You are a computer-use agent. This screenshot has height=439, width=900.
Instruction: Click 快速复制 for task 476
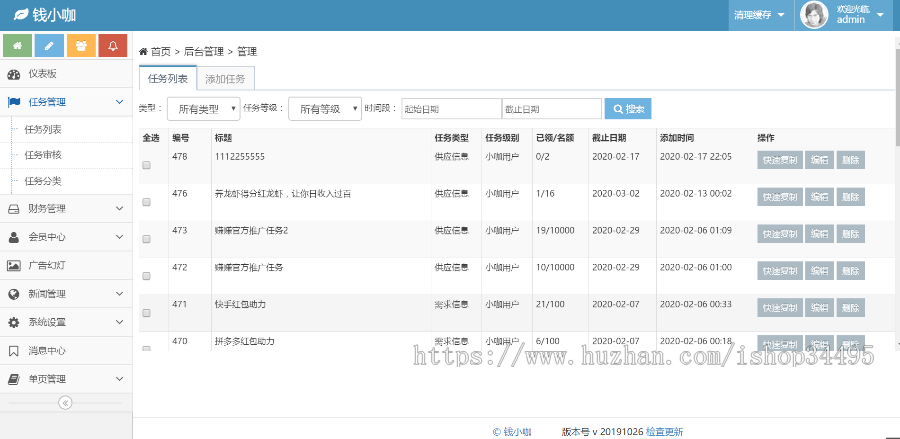780,197
